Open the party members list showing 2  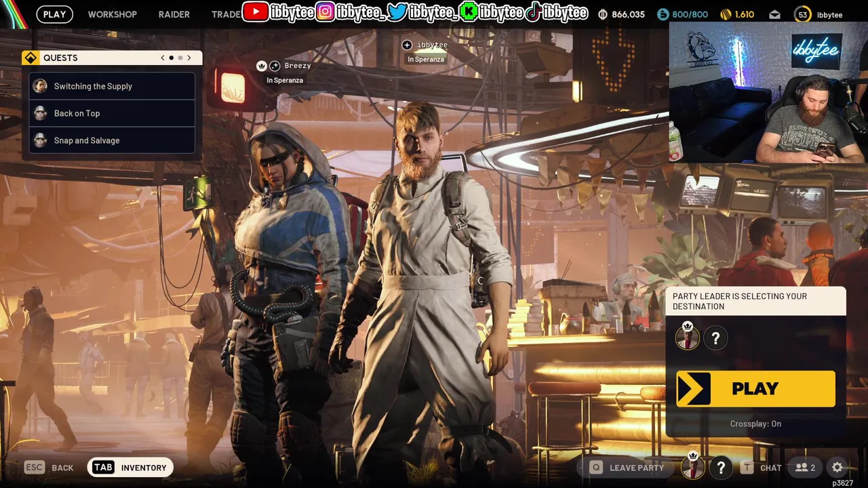pos(806,467)
